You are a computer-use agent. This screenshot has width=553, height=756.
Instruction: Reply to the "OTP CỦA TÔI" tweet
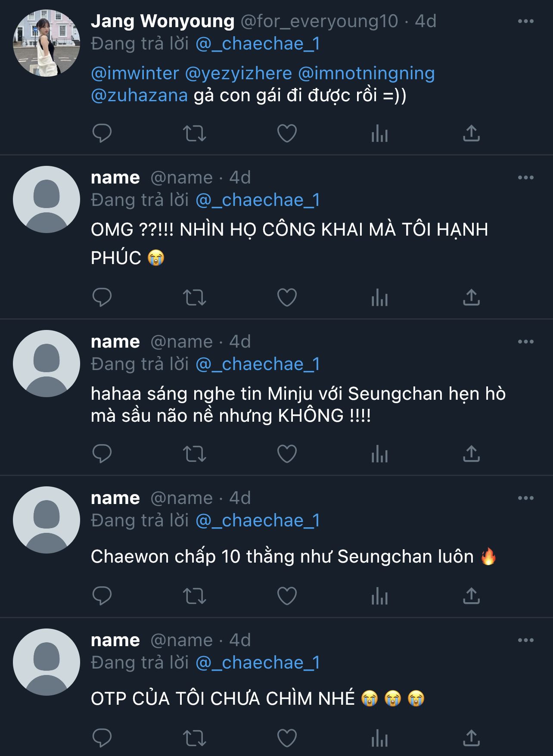tap(102, 738)
